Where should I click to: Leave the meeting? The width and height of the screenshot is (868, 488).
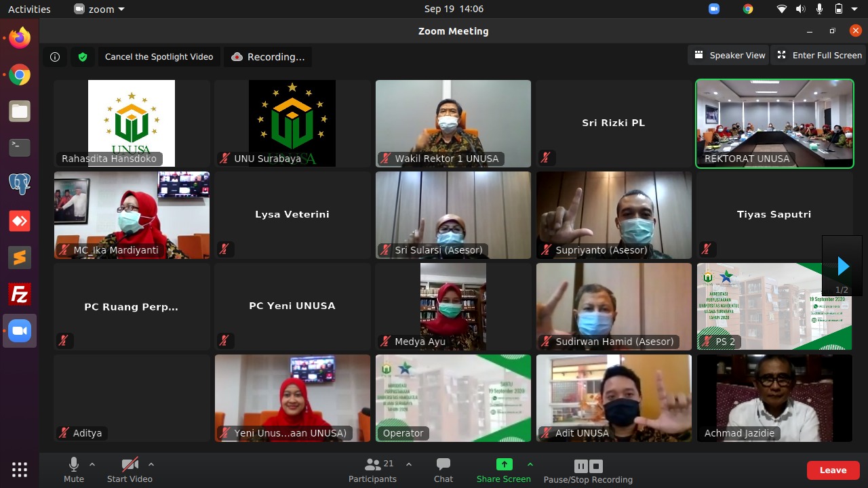(833, 470)
